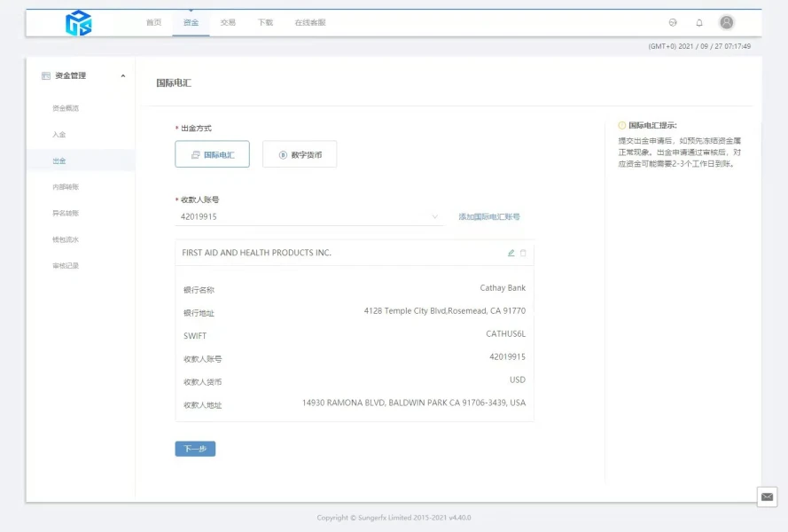This screenshot has height=532, width=788.
Task: Go to the 首页 tab
Action: coord(153,22)
